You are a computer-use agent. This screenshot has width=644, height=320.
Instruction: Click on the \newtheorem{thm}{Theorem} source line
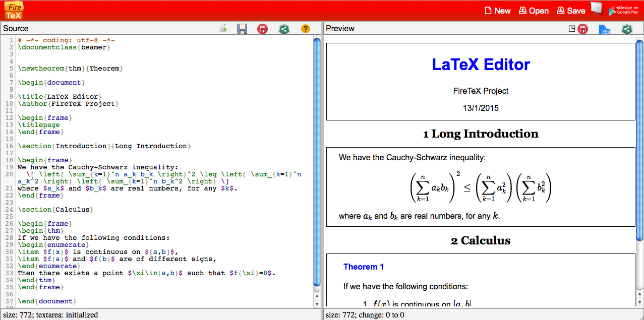[x=70, y=69]
